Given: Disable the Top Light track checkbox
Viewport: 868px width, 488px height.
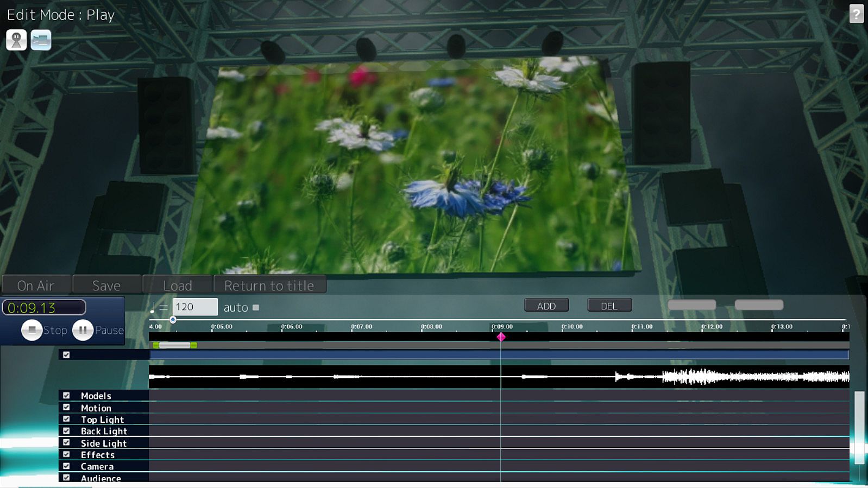Looking at the screenshot, I should pos(66,419).
